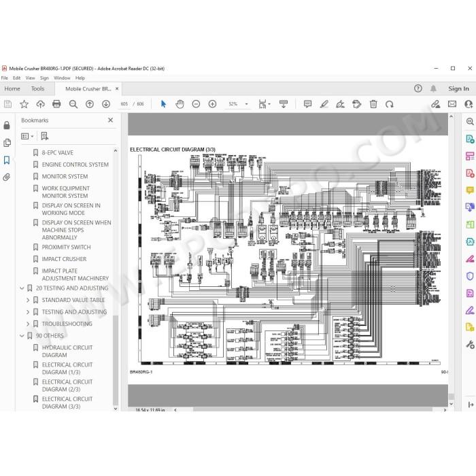Viewport: 476px width, 476px height.
Task: Collapse the 20 TESTING AND ADJUSTING bookmark
Action: point(22,288)
